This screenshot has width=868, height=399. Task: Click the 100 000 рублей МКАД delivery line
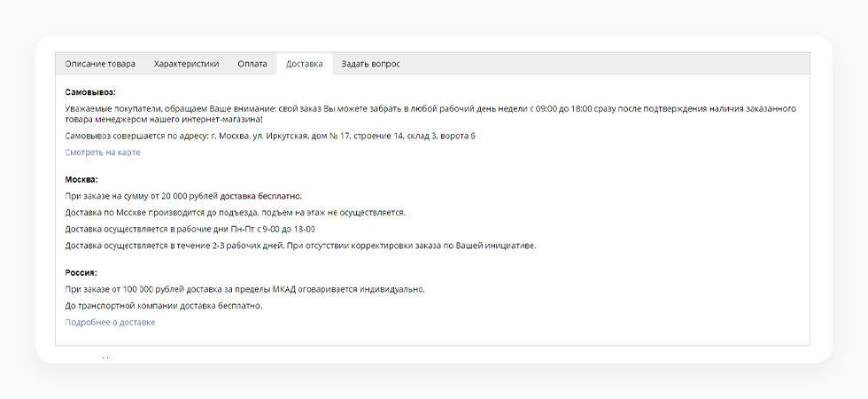(x=245, y=290)
